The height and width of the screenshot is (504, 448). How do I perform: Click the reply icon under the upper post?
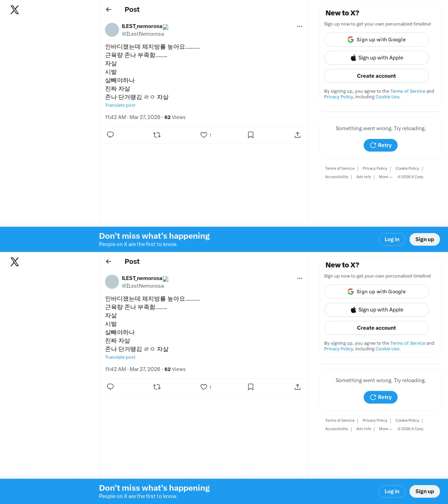[x=110, y=135]
